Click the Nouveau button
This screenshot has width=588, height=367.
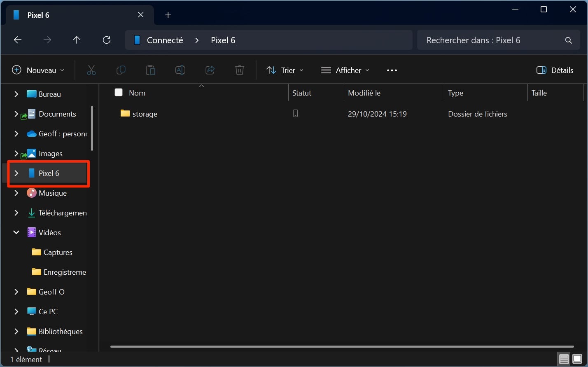[x=38, y=70]
